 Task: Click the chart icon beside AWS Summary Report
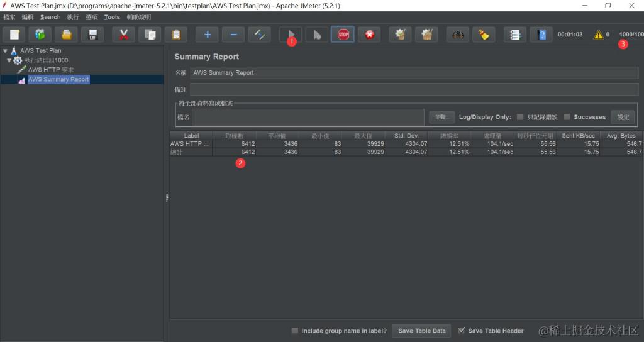(22, 80)
